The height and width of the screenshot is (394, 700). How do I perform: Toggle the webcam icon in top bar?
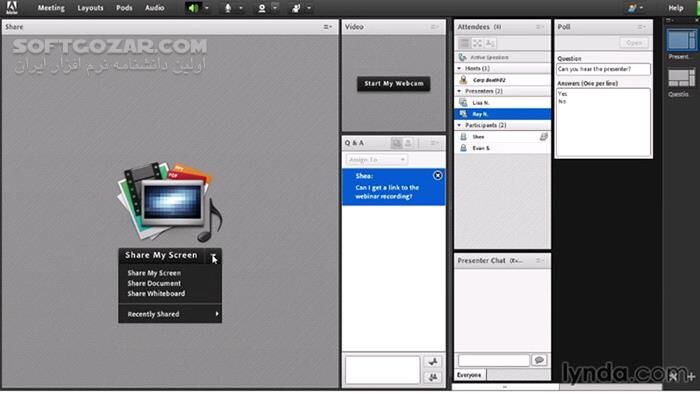click(x=262, y=8)
